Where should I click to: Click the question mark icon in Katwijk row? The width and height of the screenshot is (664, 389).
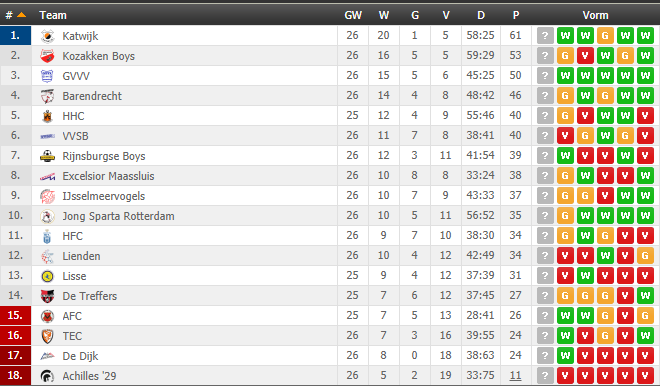pyautogui.click(x=545, y=36)
